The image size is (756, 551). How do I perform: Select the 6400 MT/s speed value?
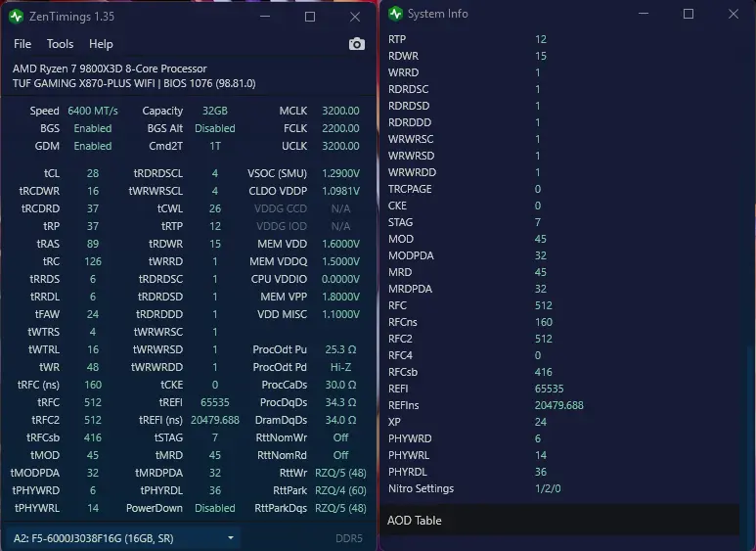[93, 111]
